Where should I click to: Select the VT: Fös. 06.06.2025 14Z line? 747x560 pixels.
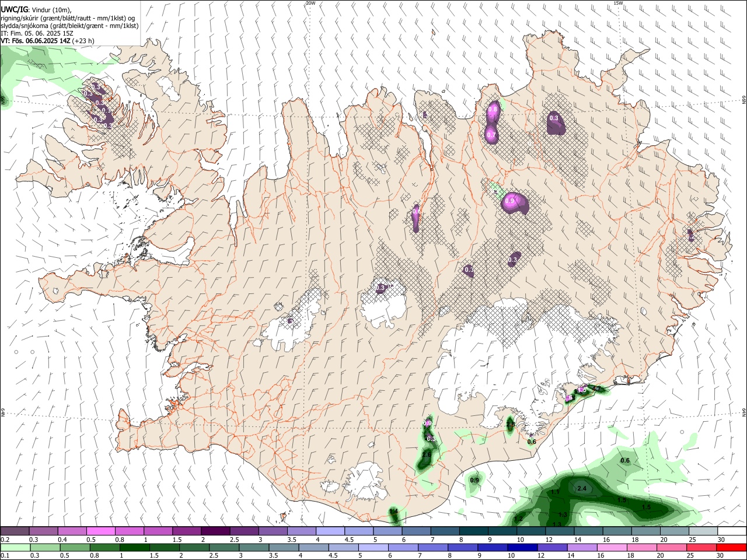pyautogui.click(x=48, y=41)
